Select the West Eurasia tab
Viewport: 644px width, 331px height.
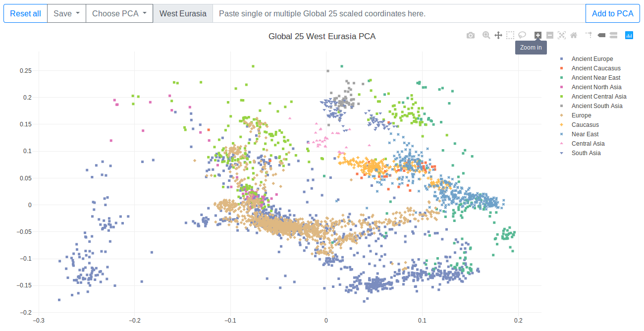183,13
